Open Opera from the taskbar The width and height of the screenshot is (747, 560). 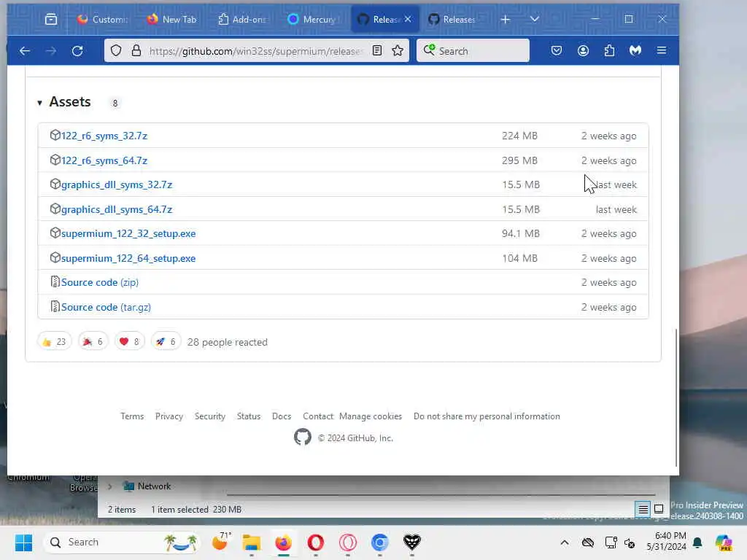pyautogui.click(x=315, y=542)
